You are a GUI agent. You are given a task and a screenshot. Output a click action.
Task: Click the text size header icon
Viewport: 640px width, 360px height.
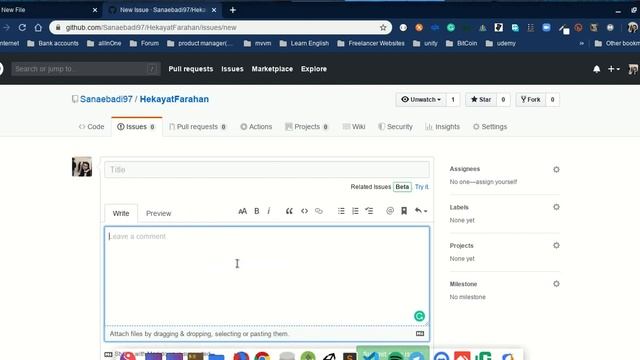point(242,211)
